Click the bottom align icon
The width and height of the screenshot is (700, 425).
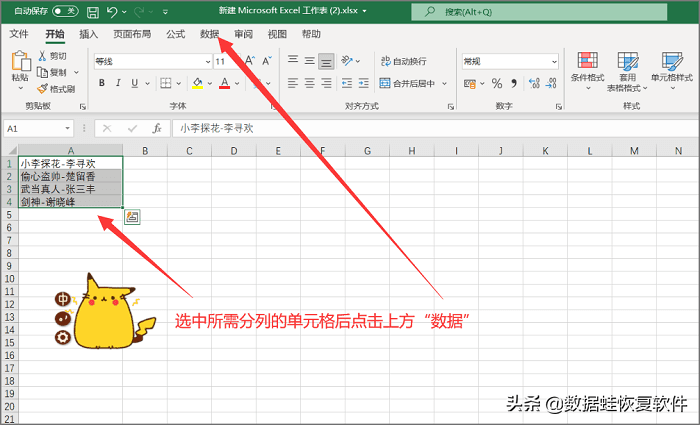[326, 62]
